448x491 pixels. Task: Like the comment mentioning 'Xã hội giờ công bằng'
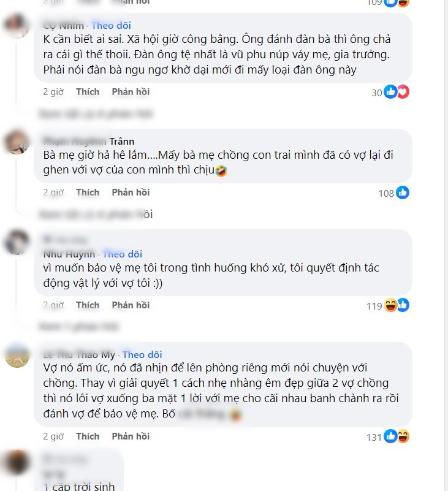[88, 92]
